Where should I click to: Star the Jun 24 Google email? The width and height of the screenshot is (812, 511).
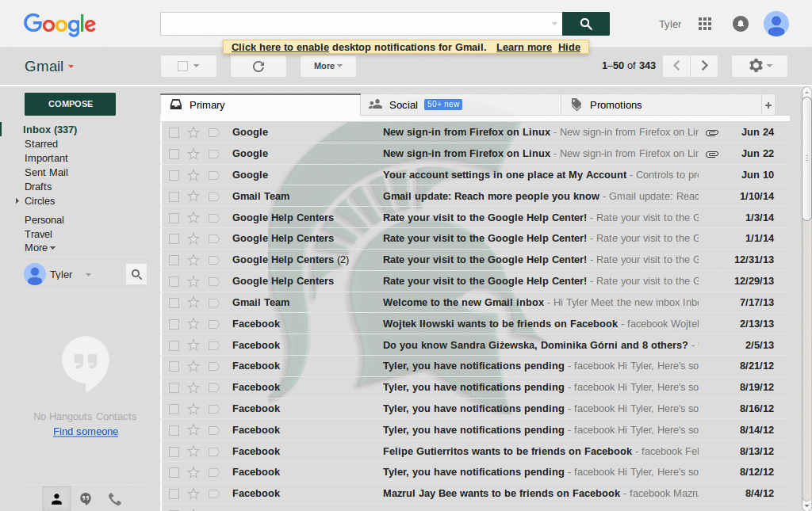click(x=193, y=132)
